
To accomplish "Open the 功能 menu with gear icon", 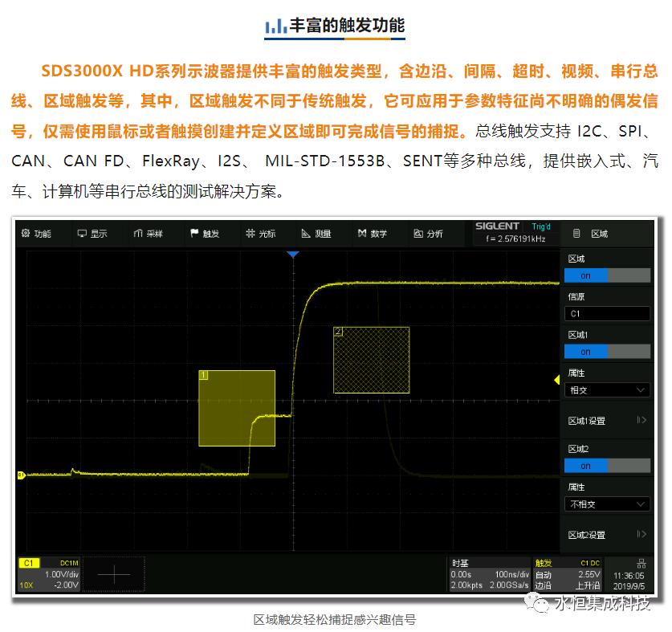I will tap(36, 234).
